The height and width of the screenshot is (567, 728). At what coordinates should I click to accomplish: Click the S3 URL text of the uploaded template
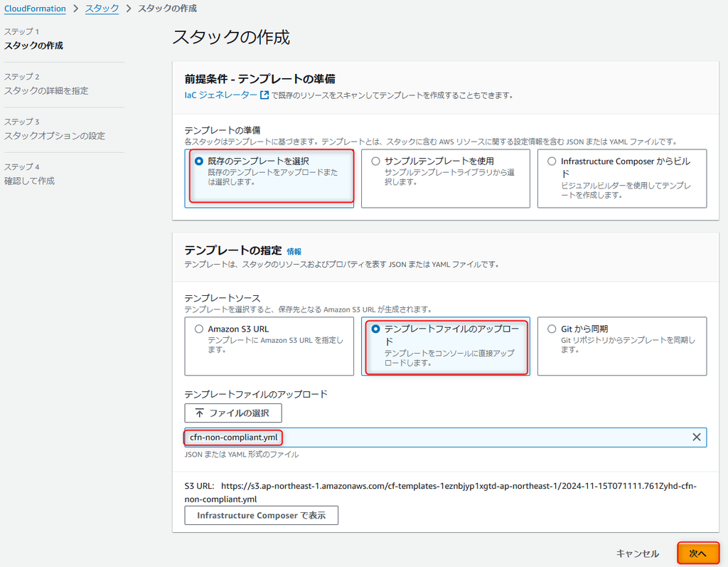[441, 492]
